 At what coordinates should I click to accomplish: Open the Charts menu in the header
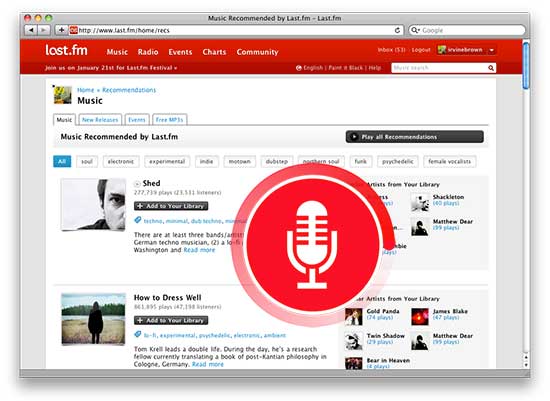tap(214, 52)
